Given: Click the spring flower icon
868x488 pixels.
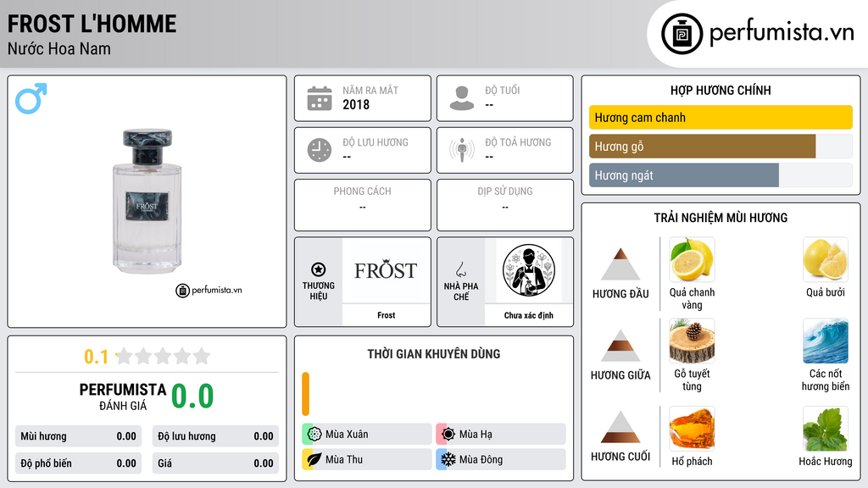Looking at the screenshot, I should coord(314,434).
